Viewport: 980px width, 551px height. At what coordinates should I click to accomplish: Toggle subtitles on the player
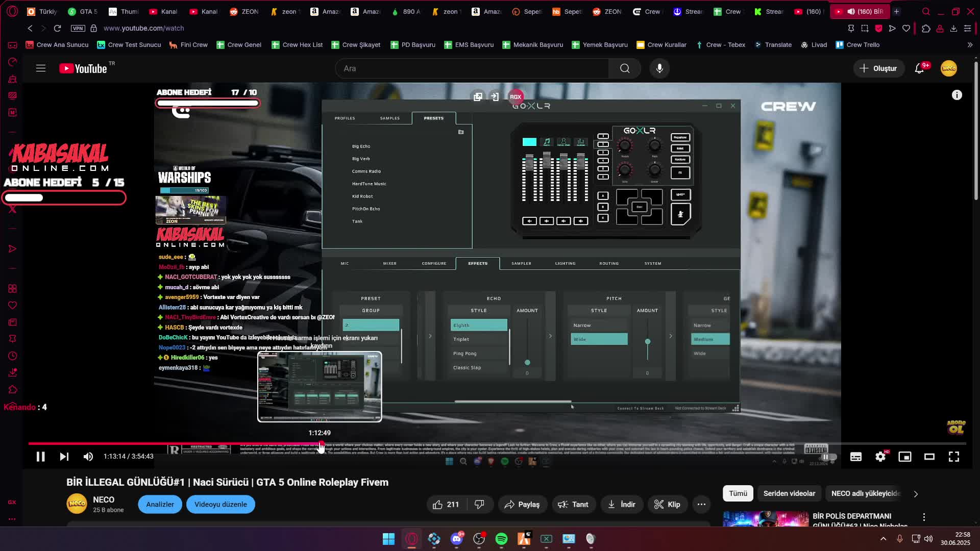click(x=856, y=457)
